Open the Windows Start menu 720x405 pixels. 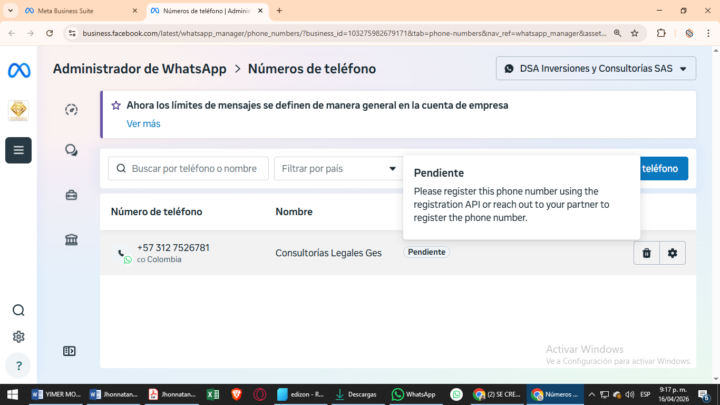(12, 394)
